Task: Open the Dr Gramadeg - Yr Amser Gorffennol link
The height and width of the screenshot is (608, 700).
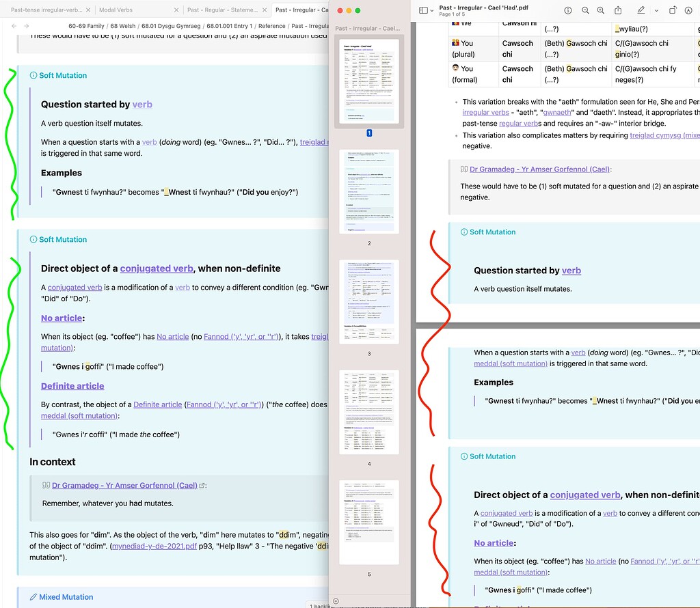Action: point(123,485)
